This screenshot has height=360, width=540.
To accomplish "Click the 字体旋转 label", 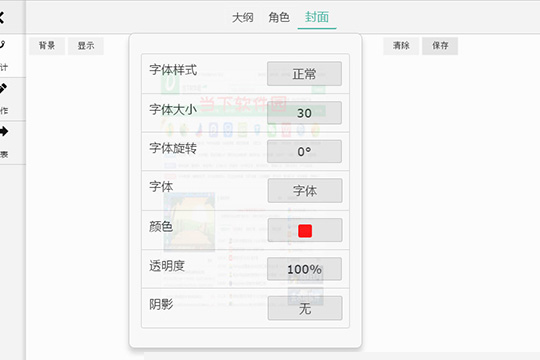I will [173, 148].
